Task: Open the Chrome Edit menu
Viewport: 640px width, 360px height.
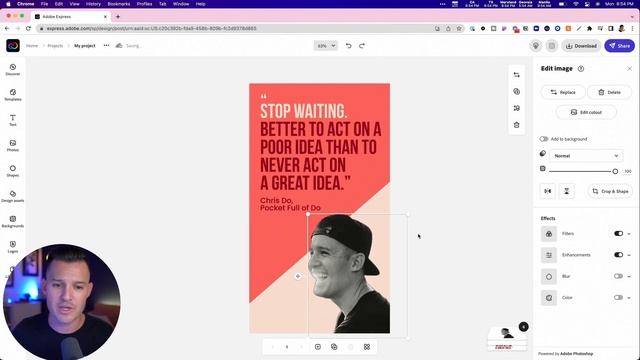Action: tap(59, 4)
